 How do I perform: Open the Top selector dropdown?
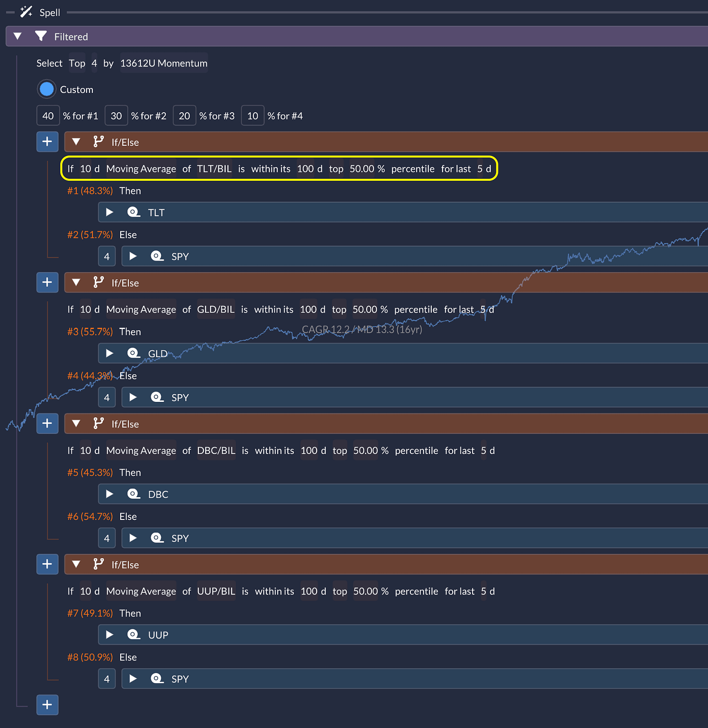click(x=77, y=63)
